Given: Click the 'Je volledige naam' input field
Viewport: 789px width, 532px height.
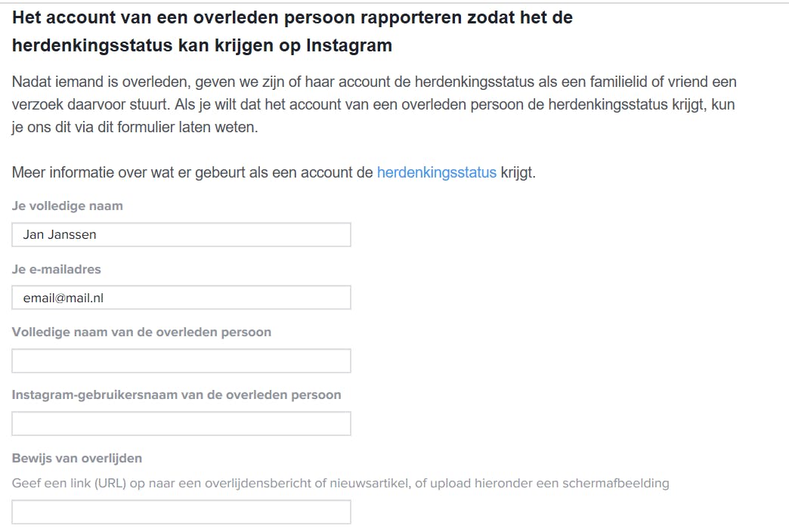Looking at the screenshot, I should click(181, 234).
